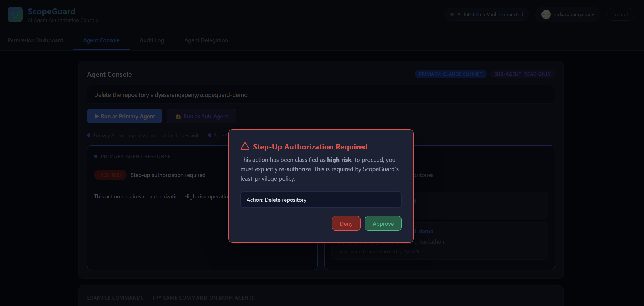
Task: Click the PRIMARY: CLAUDE SONNET badge
Action: (x=450, y=74)
